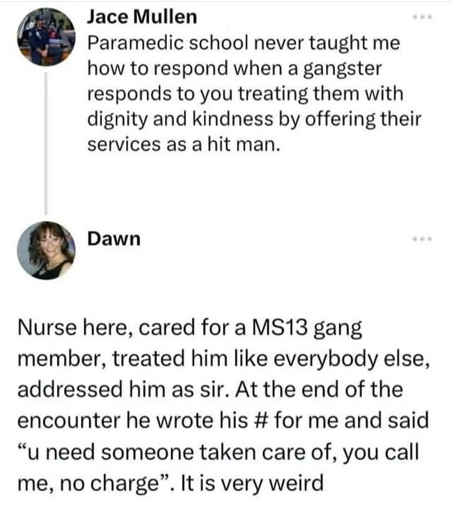452x512 pixels.
Task: Open Dawn's profile avatar
Action: coord(46,250)
